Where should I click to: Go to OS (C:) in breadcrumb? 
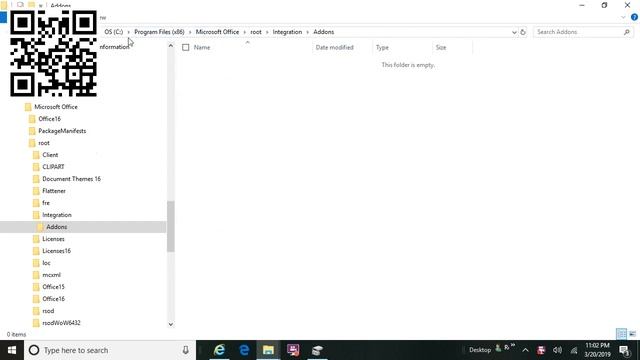click(113, 32)
